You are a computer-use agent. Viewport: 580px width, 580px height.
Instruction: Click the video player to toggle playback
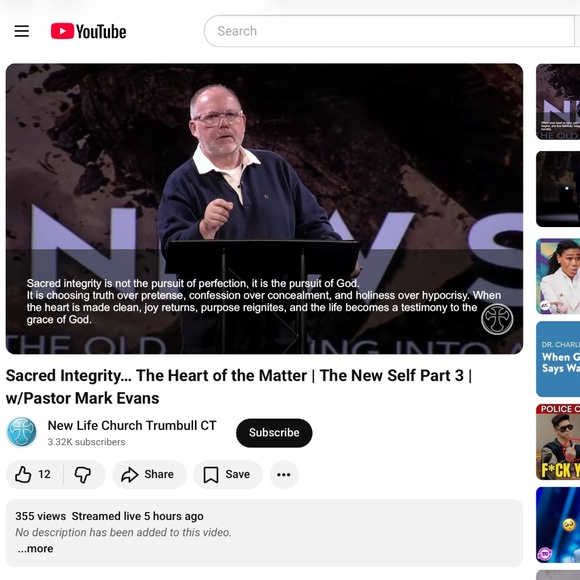tap(264, 209)
